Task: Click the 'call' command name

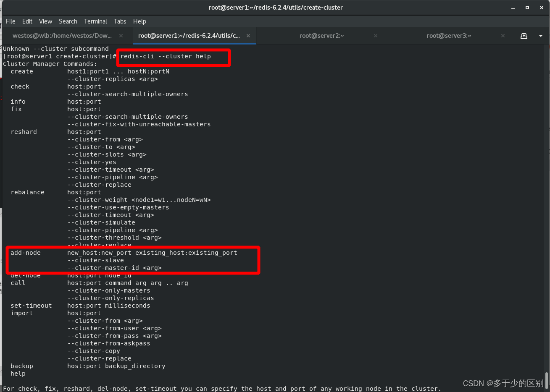Action: [18, 283]
